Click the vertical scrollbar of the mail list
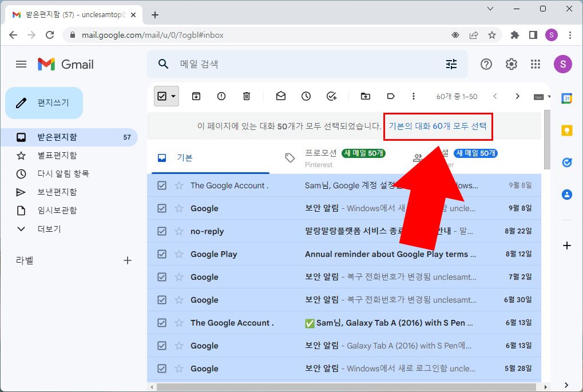This screenshot has width=583, height=392. [547, 140]
